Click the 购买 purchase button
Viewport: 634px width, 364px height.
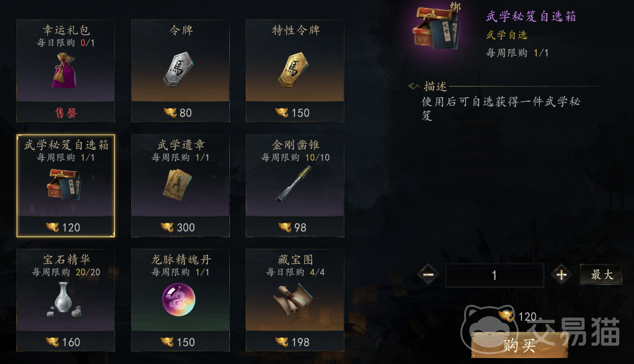(x=520, y=345)
